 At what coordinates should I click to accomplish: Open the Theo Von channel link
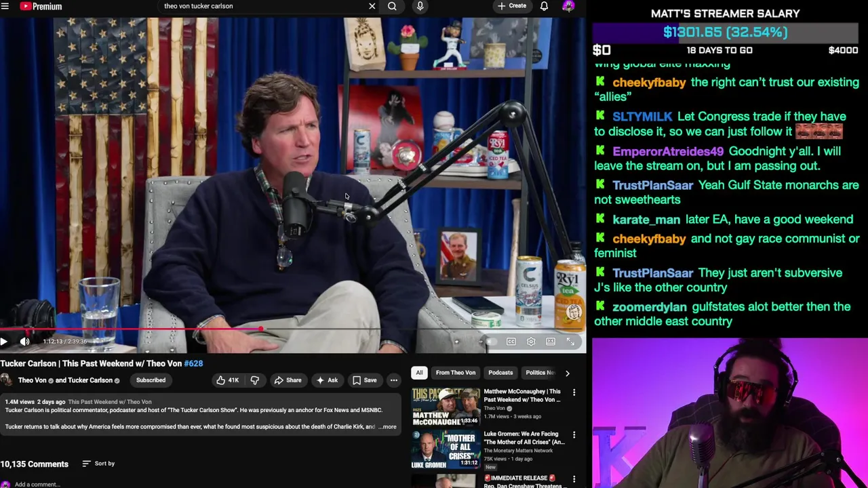(x=33, y=380)
